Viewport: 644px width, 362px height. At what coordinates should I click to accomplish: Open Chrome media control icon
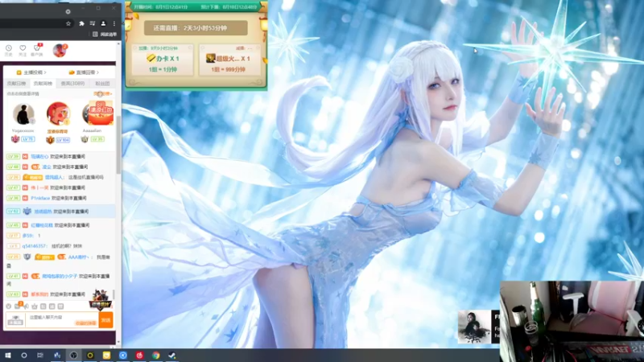(x=93, y=24)
